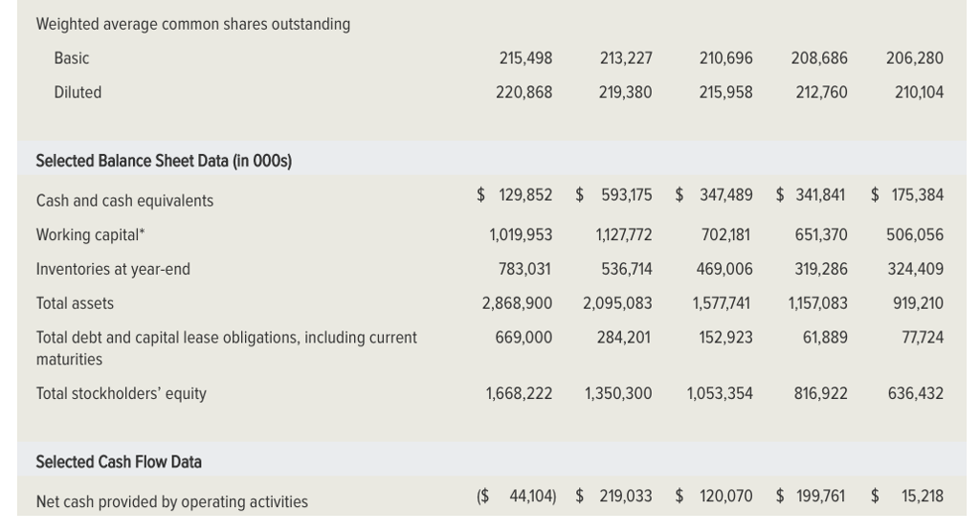Click the working capital value 1,019,953

[x=521, y=235]
